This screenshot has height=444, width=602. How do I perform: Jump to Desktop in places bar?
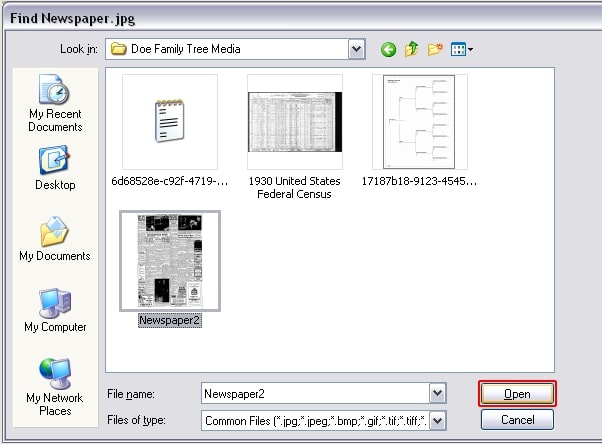tap(55, 167)
